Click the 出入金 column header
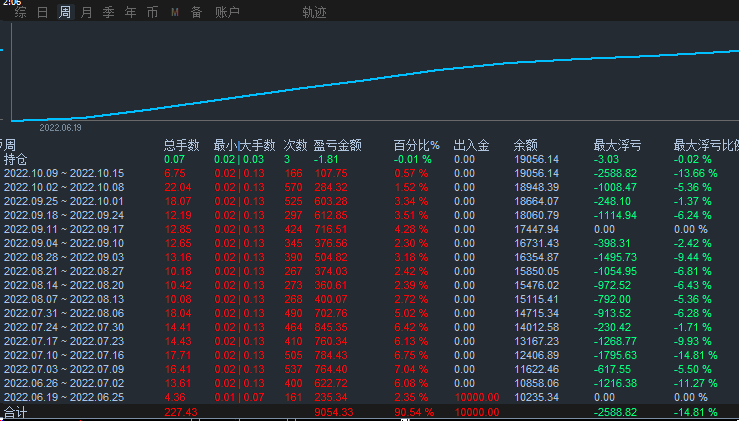The width and height of the screenshot is (739, 421). click(471, 145)
